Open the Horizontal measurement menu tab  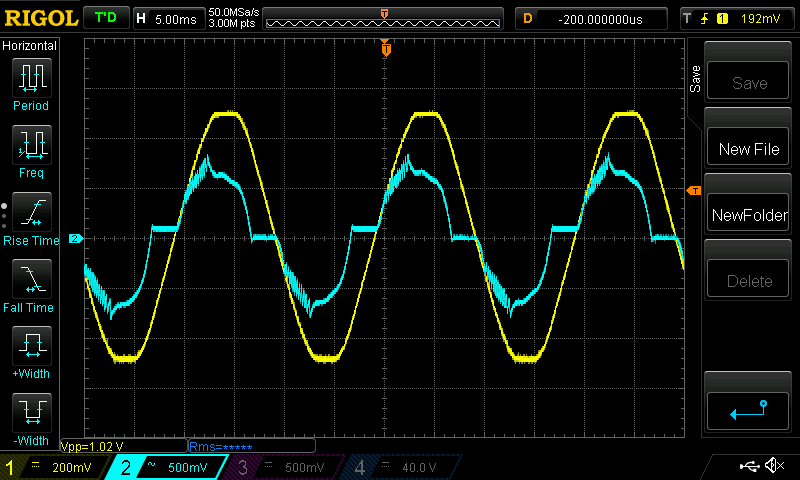(x=30, y=46)
